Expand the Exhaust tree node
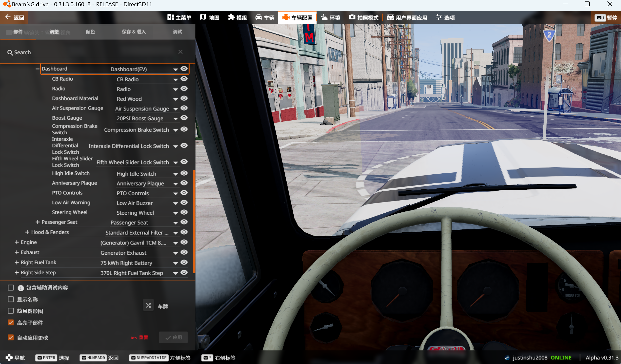The height and width of the screenshot is (364, 621). coord(17,252)
